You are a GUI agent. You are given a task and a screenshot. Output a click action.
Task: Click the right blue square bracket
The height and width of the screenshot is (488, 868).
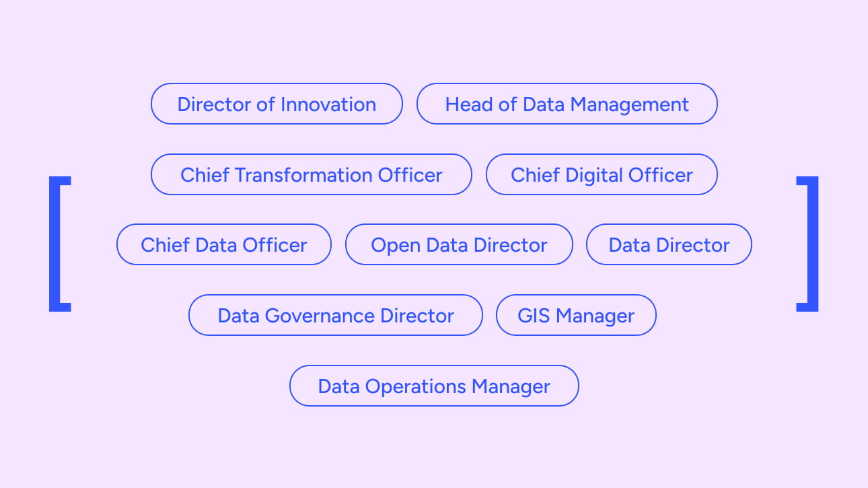(x=812, y=244)
